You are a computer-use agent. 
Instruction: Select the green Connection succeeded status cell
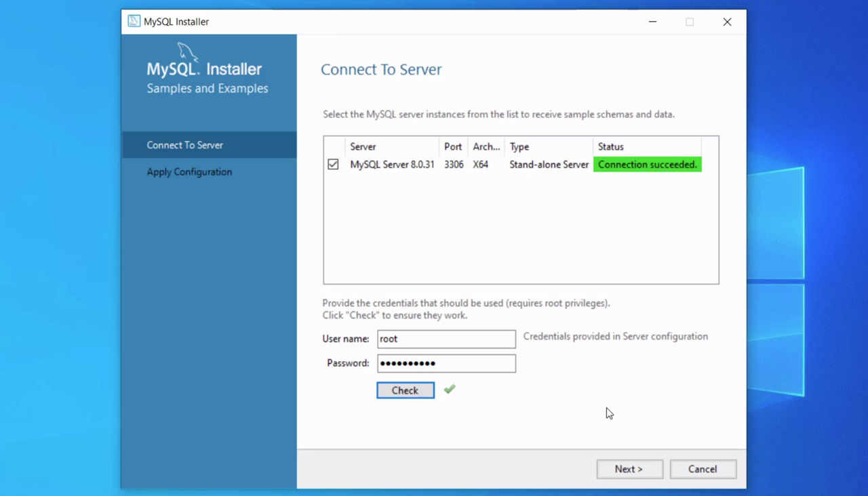(647, 165)
